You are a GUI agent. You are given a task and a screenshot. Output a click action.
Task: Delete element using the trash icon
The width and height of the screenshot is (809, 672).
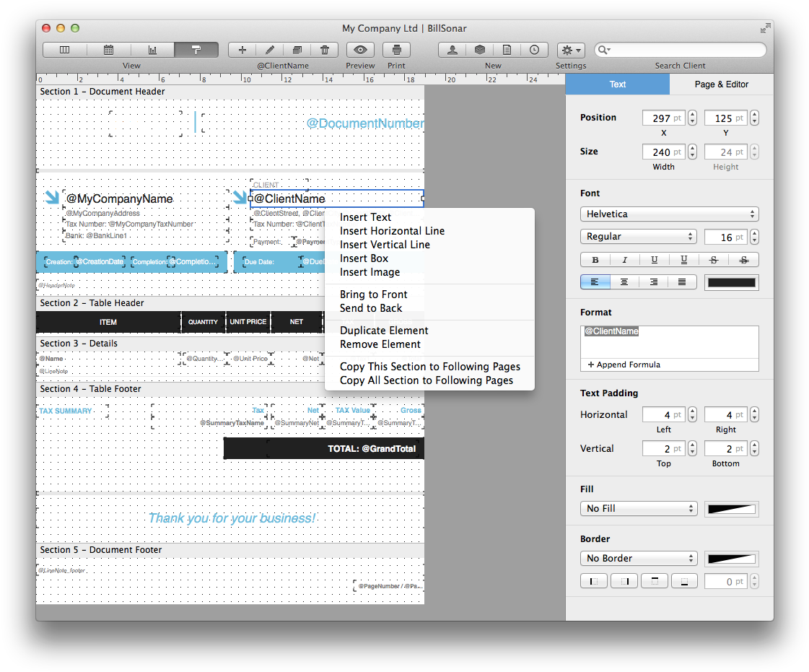click(x=324, y=49)
